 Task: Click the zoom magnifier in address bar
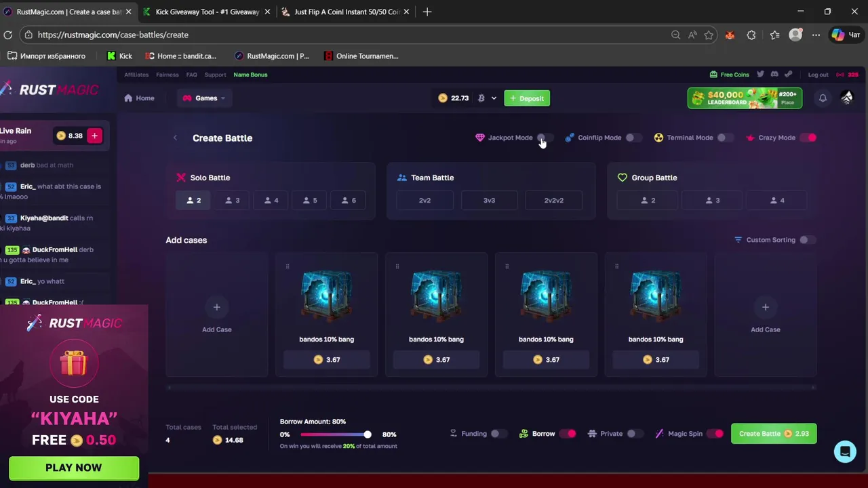(675, 35)
